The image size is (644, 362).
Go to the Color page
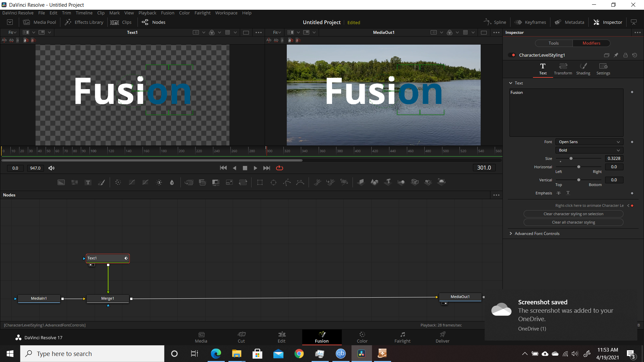pos(362,337)
